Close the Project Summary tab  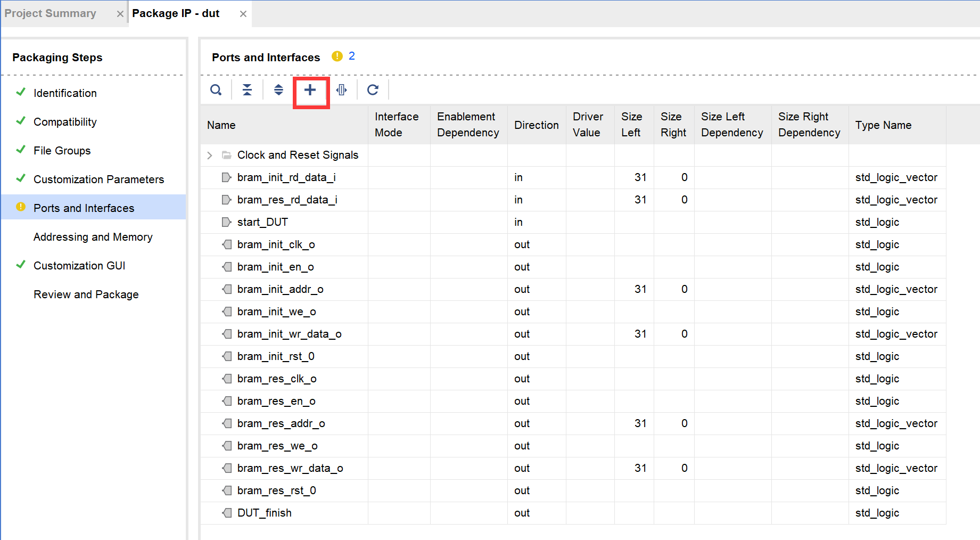pos(120,14)
